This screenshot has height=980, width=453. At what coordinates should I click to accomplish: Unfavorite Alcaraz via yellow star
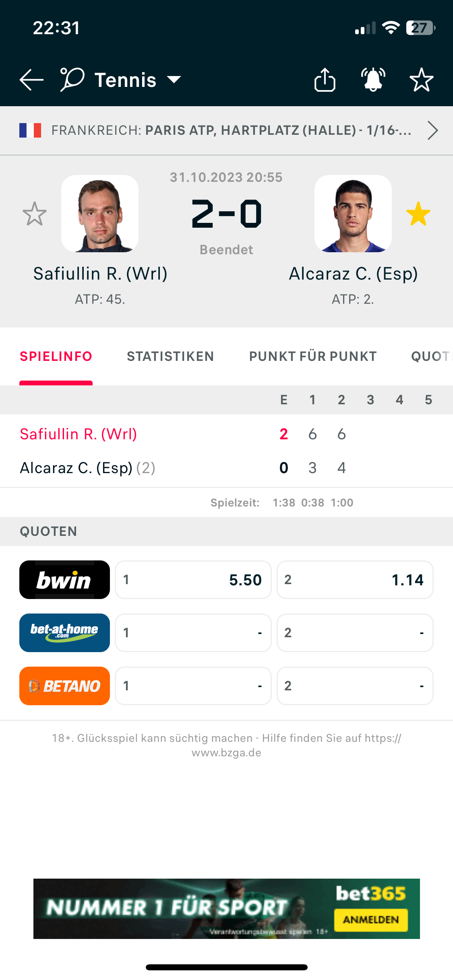(x=418, y=214)
